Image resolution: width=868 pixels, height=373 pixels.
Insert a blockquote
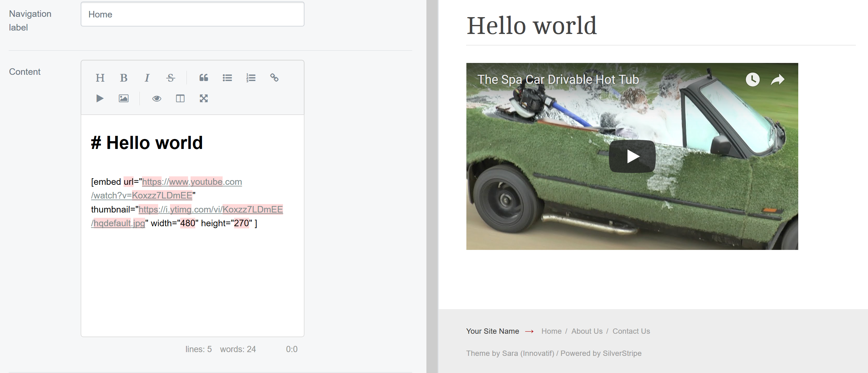(204, 78)
